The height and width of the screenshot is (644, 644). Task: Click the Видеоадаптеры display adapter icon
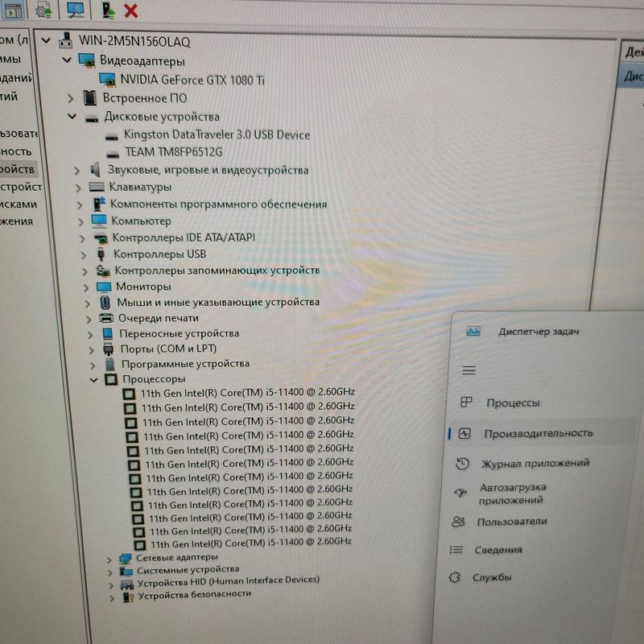tap(87, 60)
